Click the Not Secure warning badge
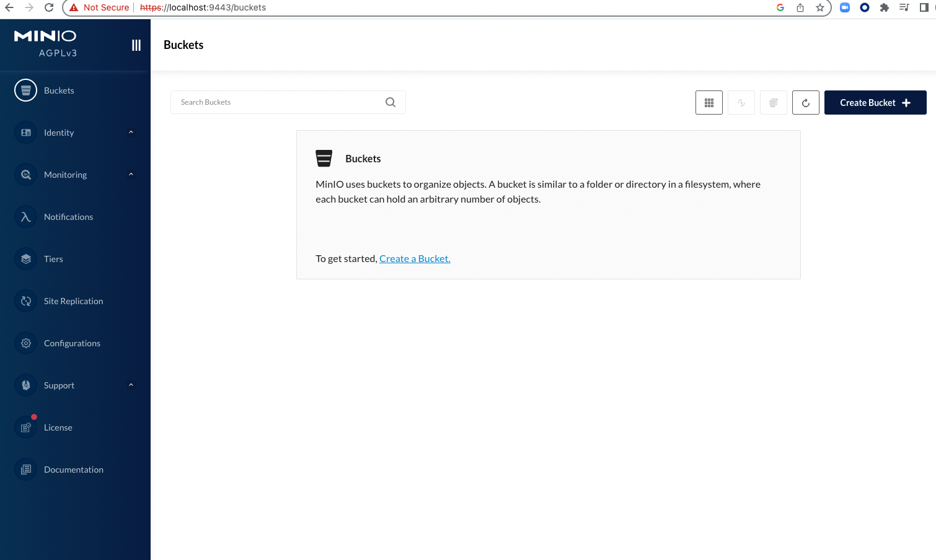 pyautogui.click(x=99, y=7)
